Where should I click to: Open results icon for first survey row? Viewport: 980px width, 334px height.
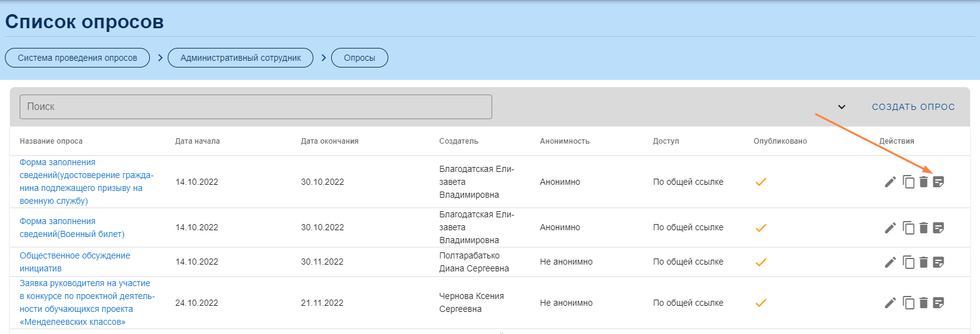pyautogui.click(x=938, y=182)
